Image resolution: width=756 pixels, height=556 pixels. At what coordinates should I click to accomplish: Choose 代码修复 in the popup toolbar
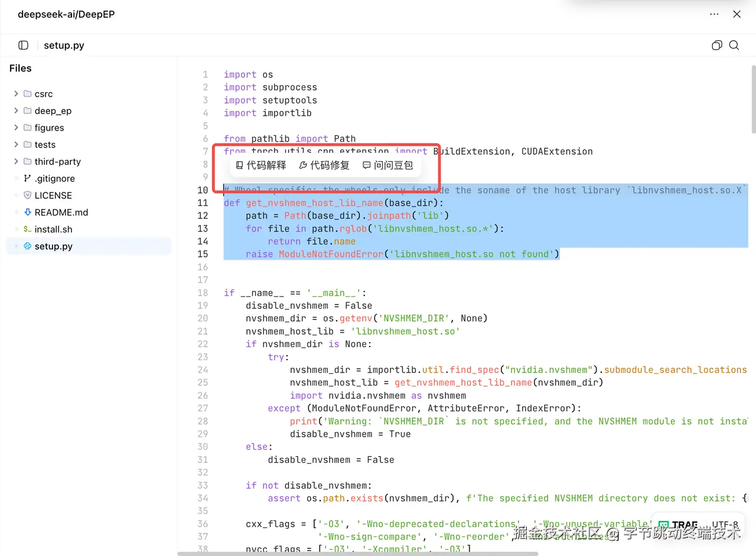tap(324, 165)
